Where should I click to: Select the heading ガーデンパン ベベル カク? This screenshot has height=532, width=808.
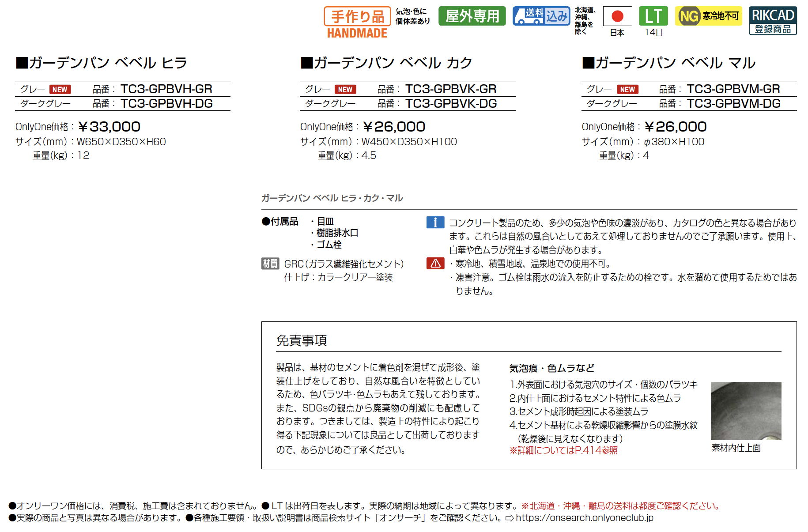(387, 63)
